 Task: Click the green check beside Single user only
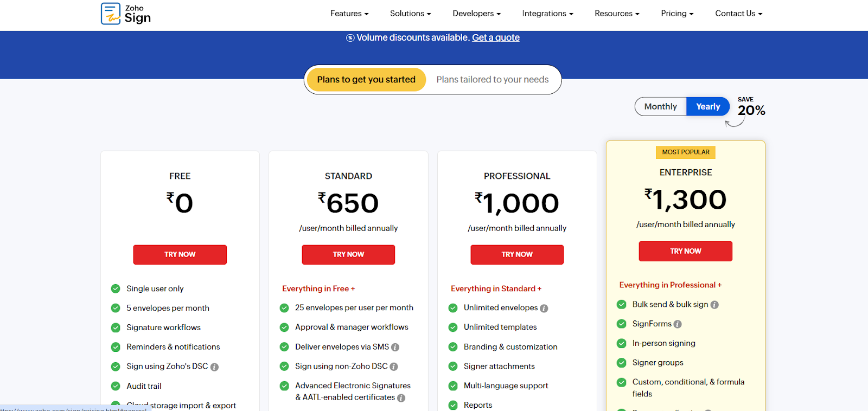(x=116, y=288)
